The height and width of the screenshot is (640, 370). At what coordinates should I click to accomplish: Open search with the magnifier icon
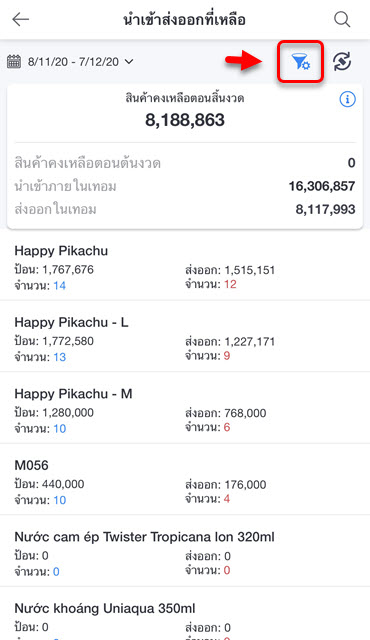(x=342, y=19)
